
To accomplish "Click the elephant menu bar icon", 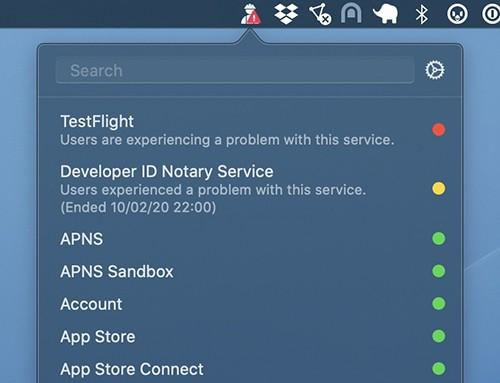I will (386, 14).
